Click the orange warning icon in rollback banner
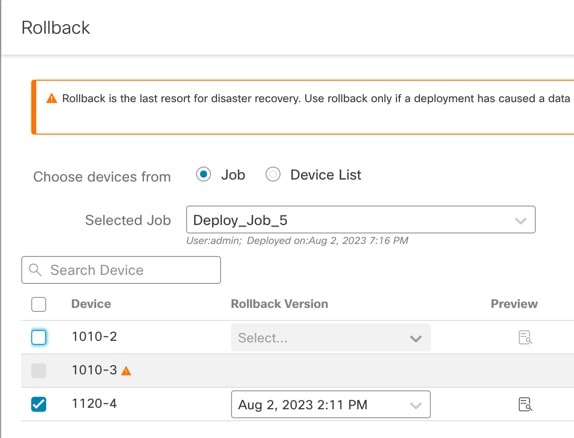The width and height of the screenshot is (574, 438). 52,98
